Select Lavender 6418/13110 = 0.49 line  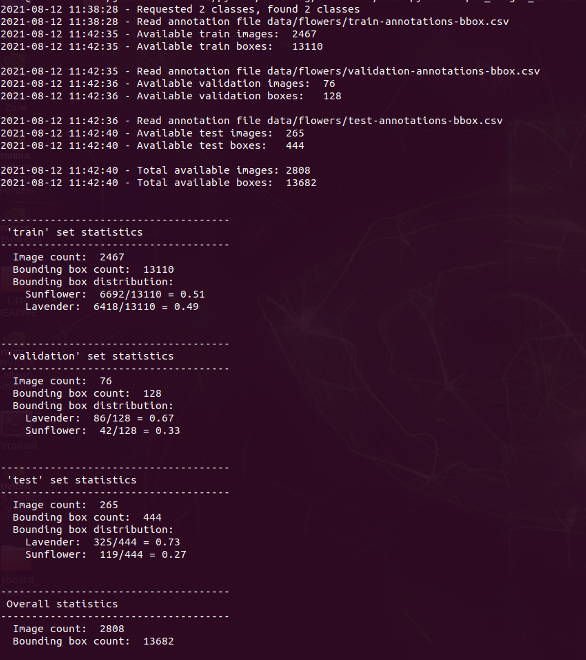pyautogui.click(x=112, y=306)
